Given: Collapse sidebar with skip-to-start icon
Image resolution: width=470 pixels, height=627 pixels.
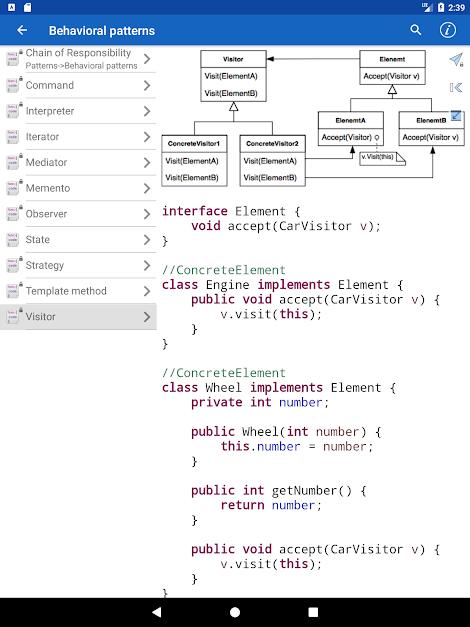Looking at the screenshot, I should click(x=456, y=87).
